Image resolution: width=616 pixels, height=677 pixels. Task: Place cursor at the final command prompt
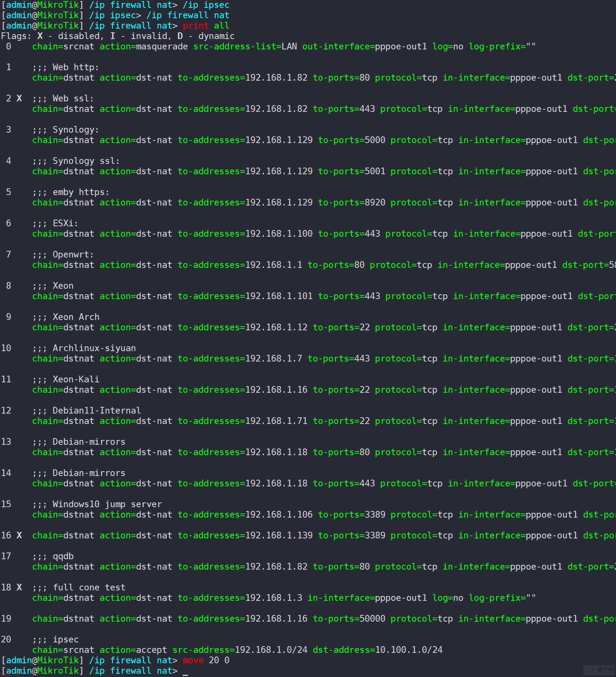coord(185,671)
